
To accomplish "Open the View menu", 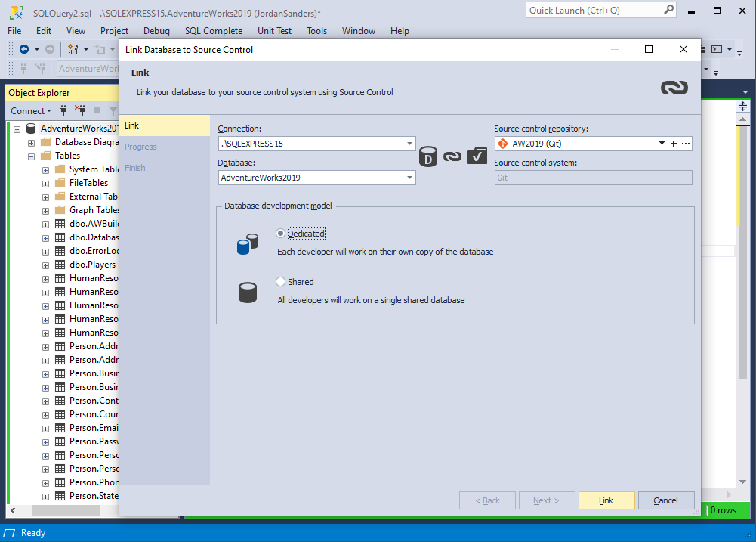I will (x=76, y=31).
